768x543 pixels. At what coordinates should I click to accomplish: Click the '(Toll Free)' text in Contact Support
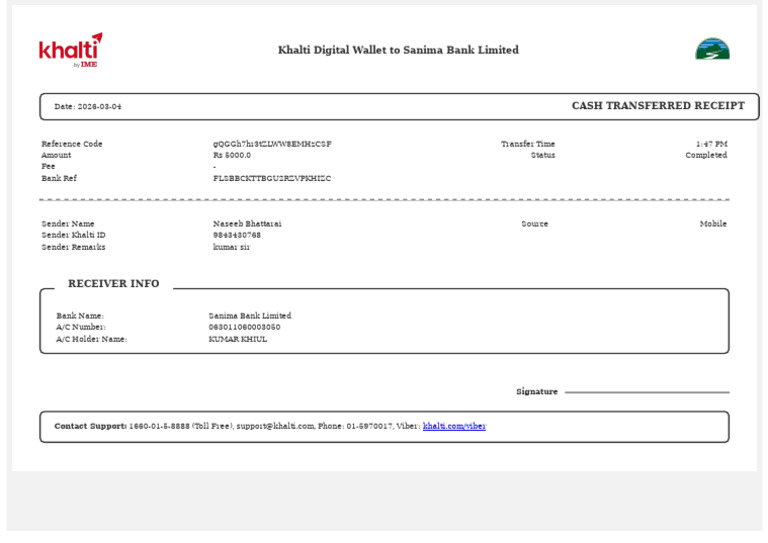(213, 426)
